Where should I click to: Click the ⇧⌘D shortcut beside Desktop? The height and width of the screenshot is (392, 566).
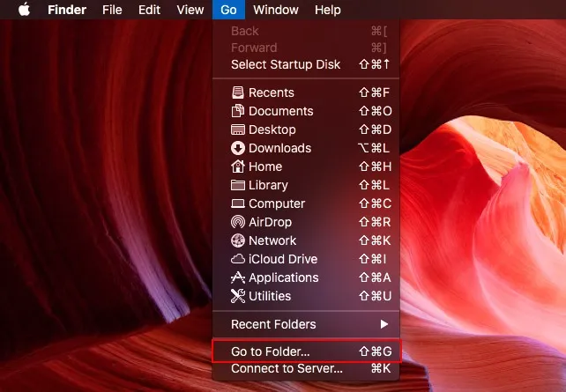pyautogui.click(x=375, y=129)
